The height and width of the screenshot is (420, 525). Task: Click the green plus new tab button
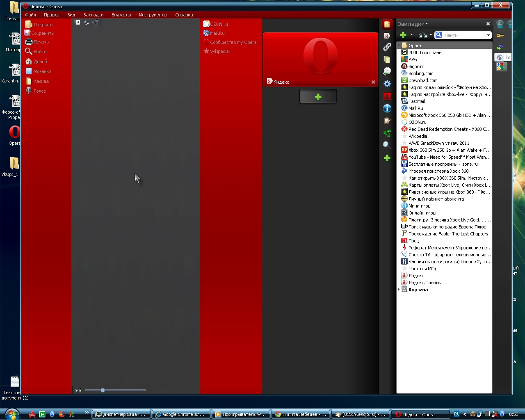click(x=318, y=97)
